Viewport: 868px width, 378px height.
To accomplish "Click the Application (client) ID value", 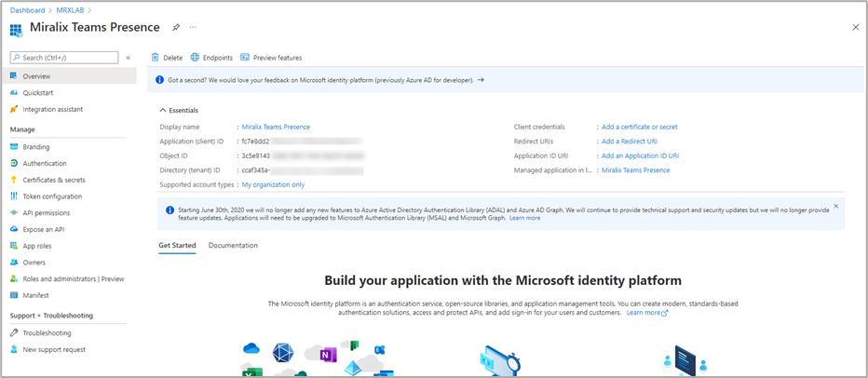I will point(303,142).
